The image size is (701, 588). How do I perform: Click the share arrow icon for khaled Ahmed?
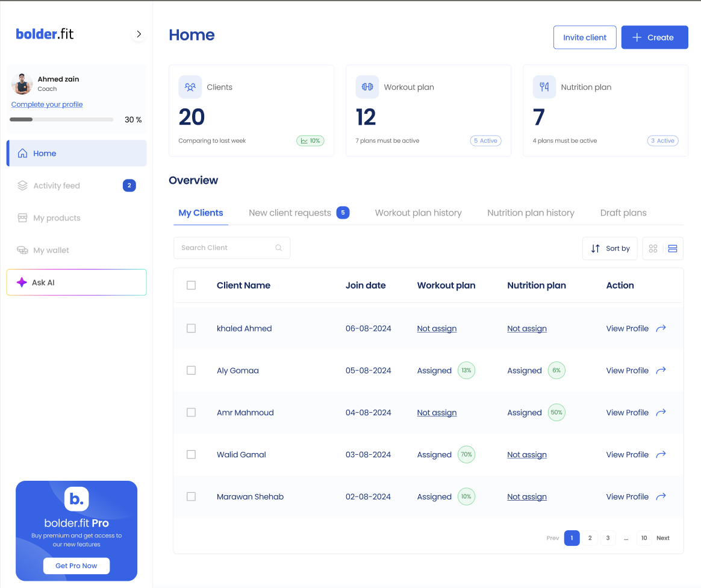(661, 328)
